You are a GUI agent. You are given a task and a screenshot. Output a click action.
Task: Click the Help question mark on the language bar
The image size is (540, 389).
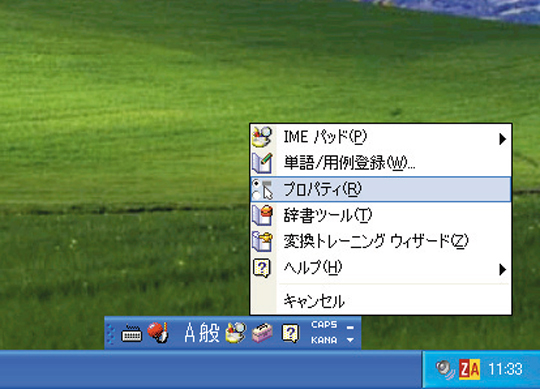click(290, 333)
